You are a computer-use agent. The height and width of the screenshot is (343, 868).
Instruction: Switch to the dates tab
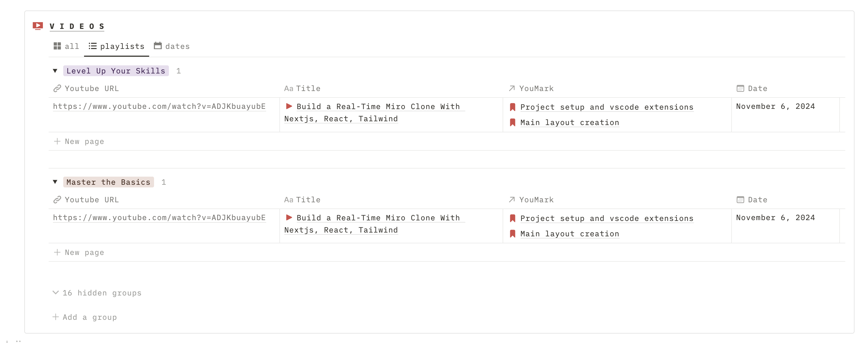172,46
